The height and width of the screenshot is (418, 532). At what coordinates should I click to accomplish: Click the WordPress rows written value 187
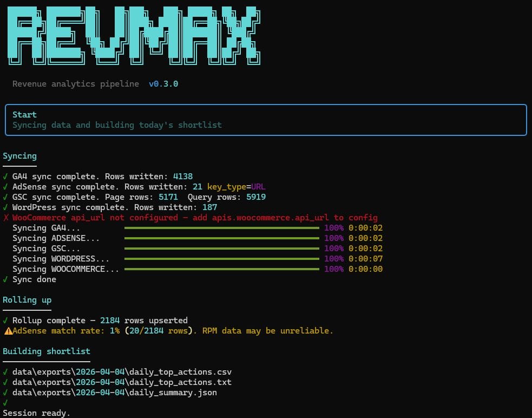point(209,207)
